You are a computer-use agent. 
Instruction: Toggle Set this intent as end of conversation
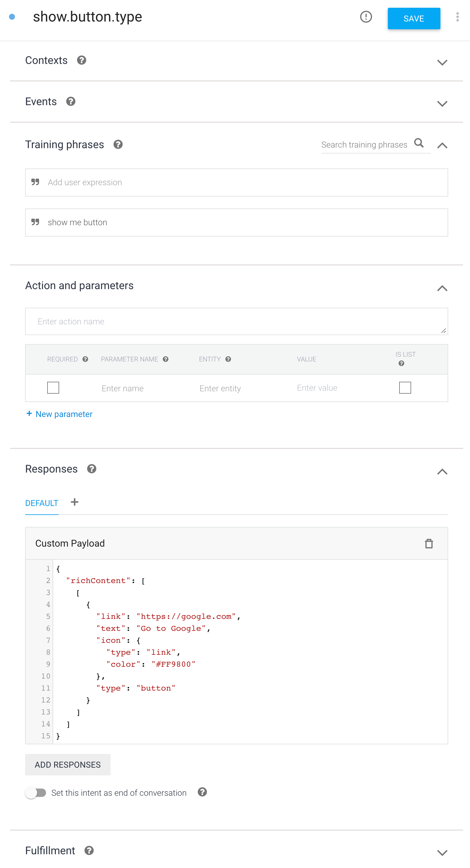(36, 793)
